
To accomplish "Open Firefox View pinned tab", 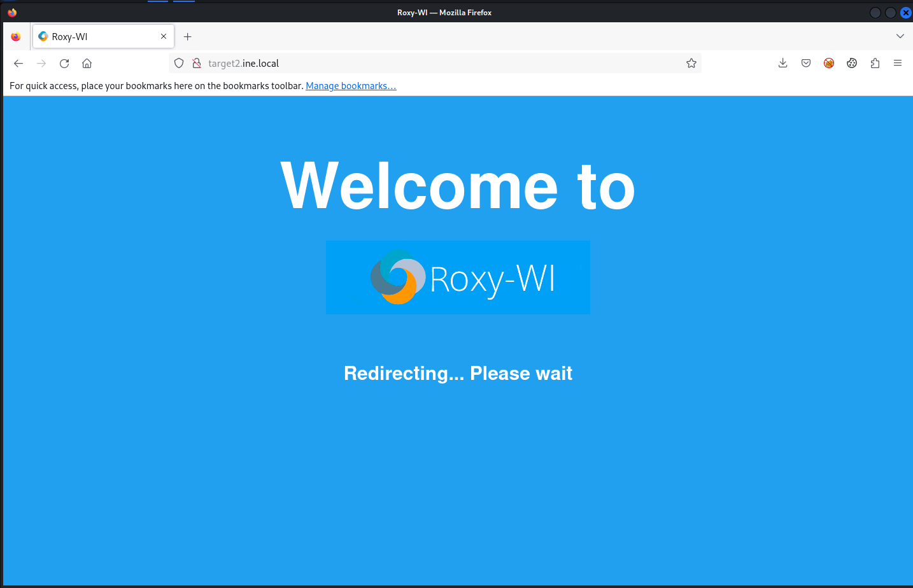I will point(16,36).
